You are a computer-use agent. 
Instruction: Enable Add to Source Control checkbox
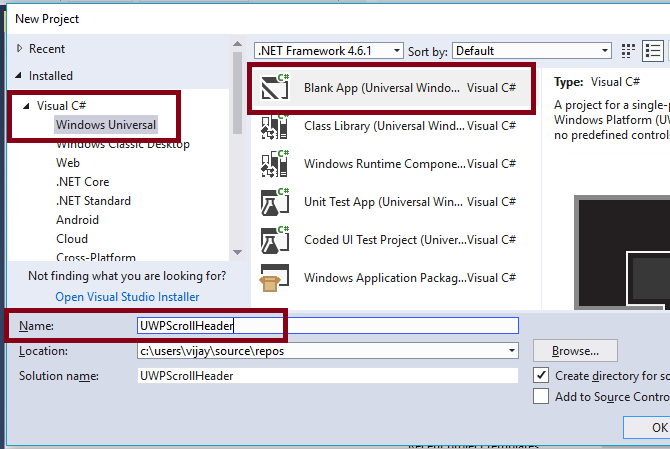tap(541, 396)
